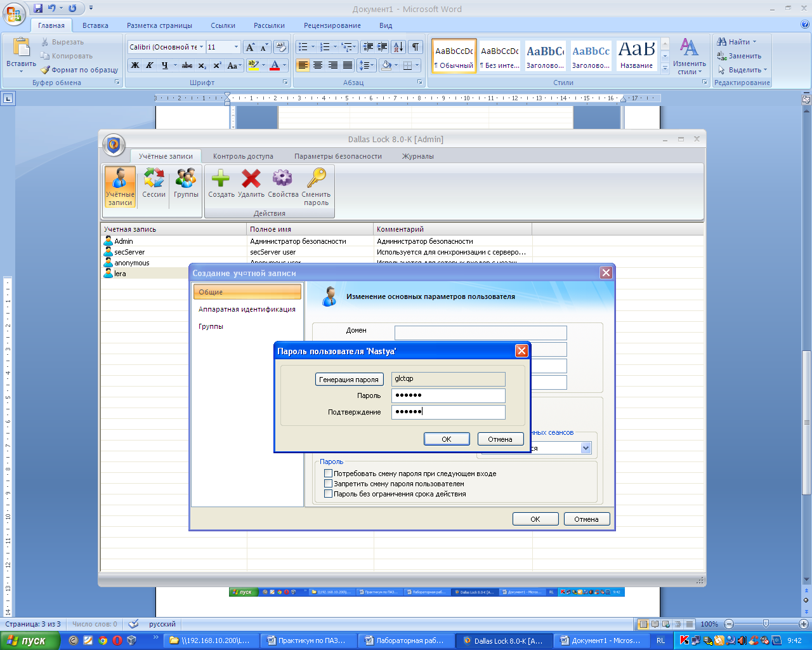The width and height of the screenshot is (812, 650).
Task: Open Параметры безопасности tab
Action: (338, 156)
